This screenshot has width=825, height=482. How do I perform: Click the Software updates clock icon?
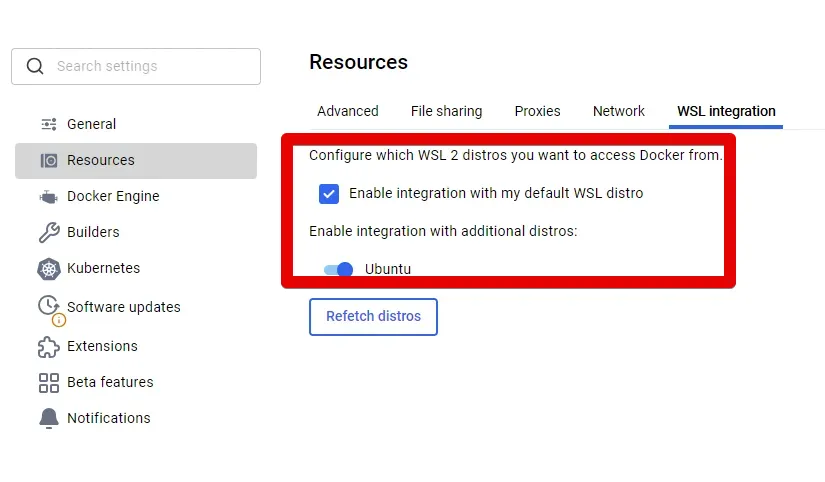48,305
